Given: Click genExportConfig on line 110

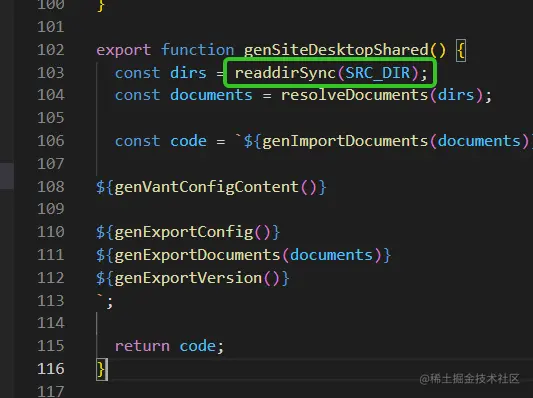Looking at the screenshot, I should (x=184, y=232).
